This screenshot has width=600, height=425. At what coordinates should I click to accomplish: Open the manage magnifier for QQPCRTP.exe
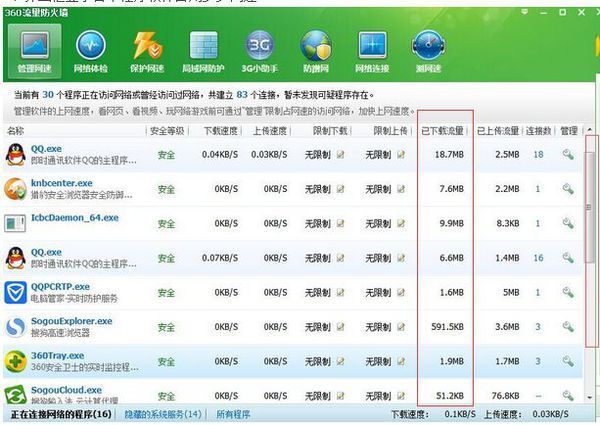click(x=568, y=292)
